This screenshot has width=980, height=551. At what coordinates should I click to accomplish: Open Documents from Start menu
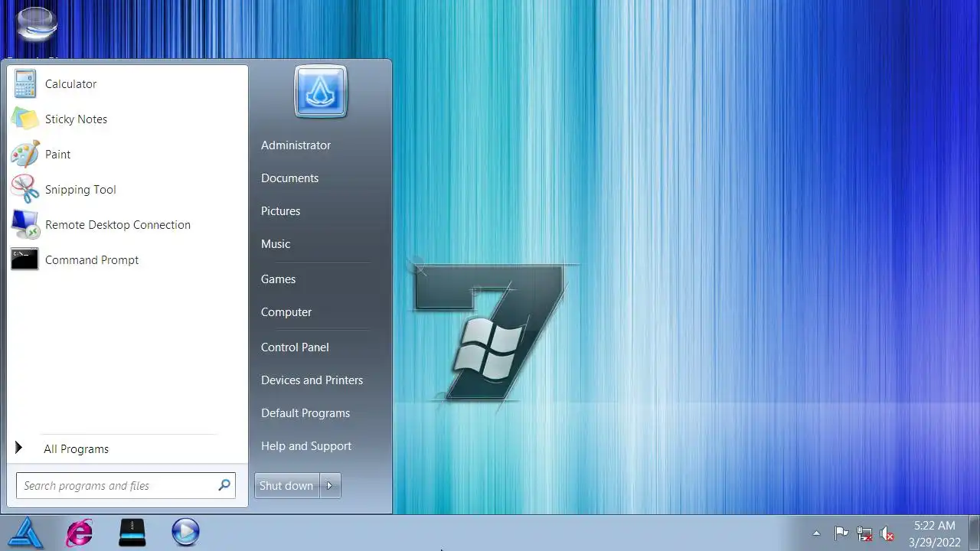pyautogui.click(x=289, y=178)
